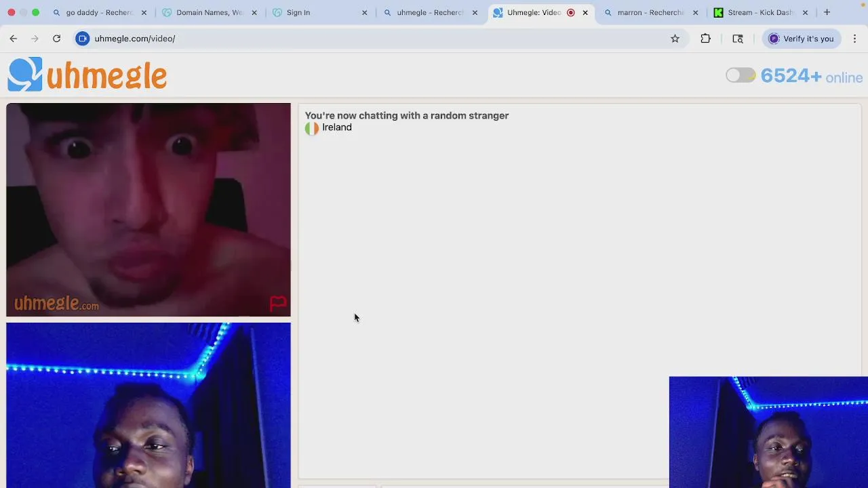Click the picture-in-picture webcam overlay
This screenshot has width=868, height=488.
pos(768,432)
